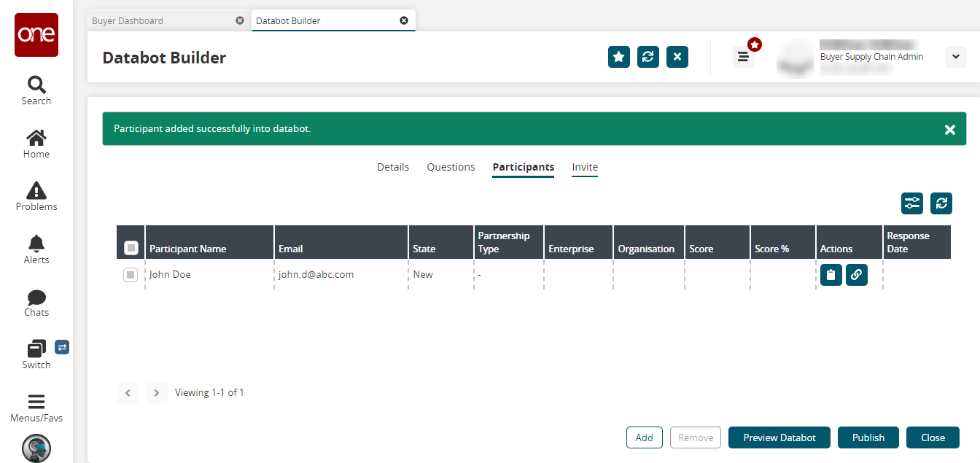Click clipboard action icon for John Doe
This screenshot has width=980, height=463.
pos(831,275)
